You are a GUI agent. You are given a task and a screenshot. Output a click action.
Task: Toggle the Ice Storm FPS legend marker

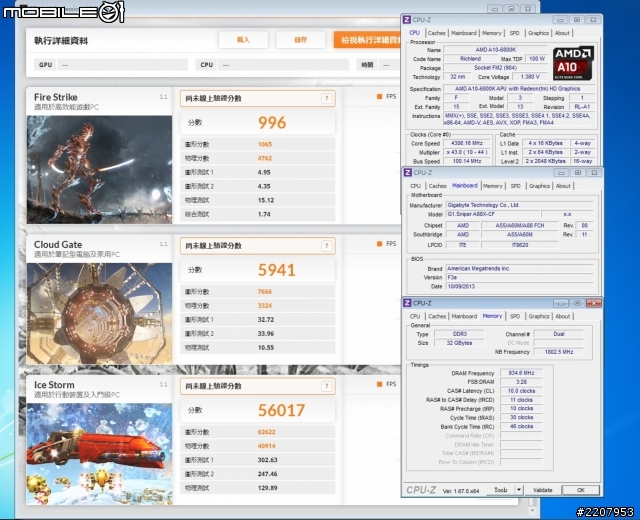379,384
